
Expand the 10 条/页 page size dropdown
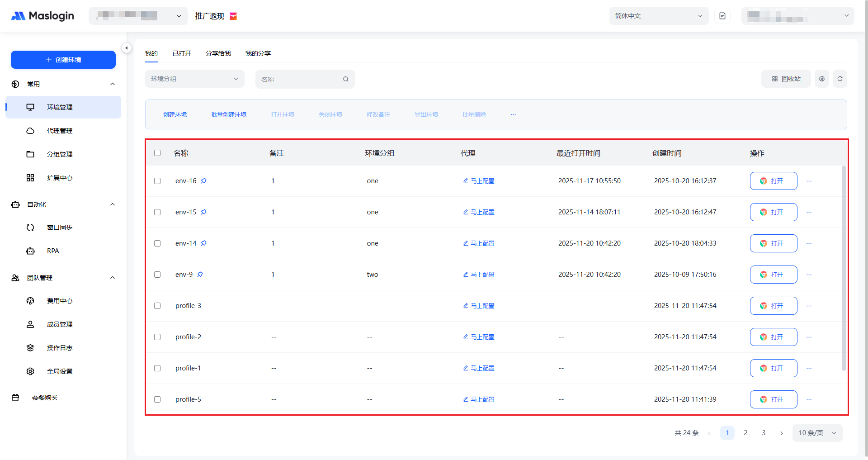pyautogui.click(x=817, y=433)
